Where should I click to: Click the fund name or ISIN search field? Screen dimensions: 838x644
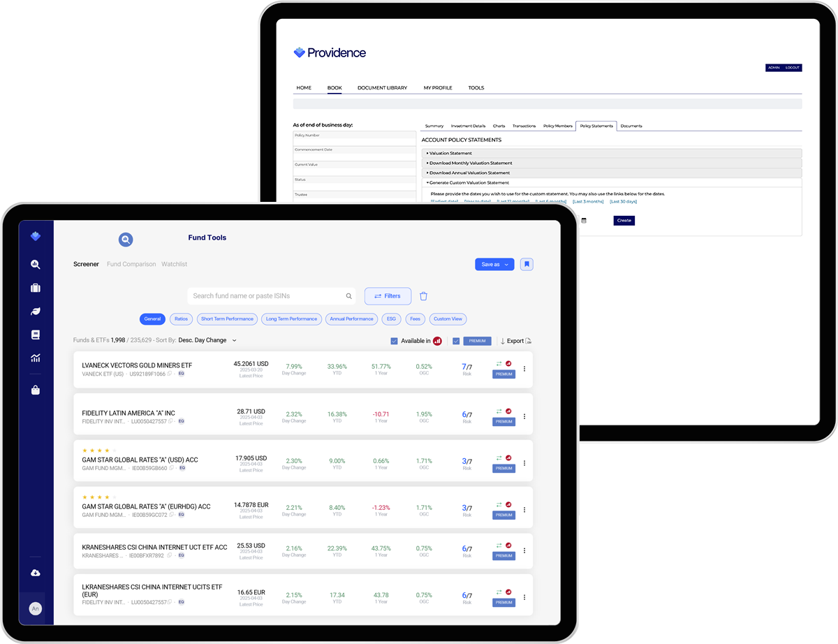[271, 296]
